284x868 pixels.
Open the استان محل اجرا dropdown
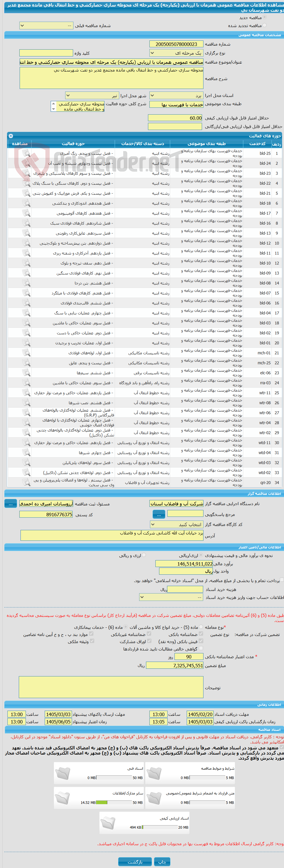pyautogui.click(x=176, y=95)
